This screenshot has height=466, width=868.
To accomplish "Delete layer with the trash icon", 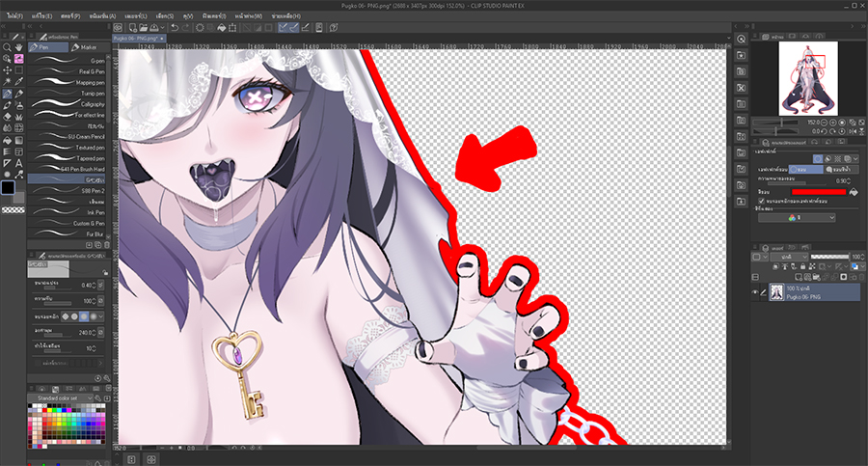I will (861, 277).
